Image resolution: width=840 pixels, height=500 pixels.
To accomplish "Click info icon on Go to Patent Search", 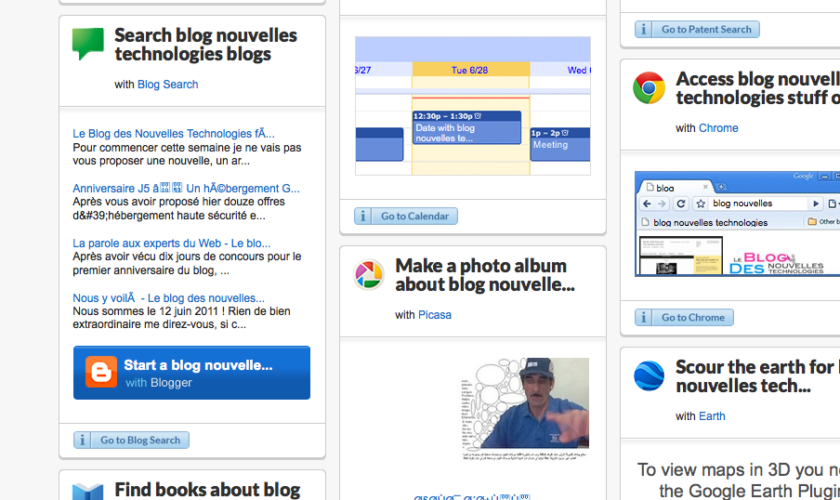I will pos(645,30).
